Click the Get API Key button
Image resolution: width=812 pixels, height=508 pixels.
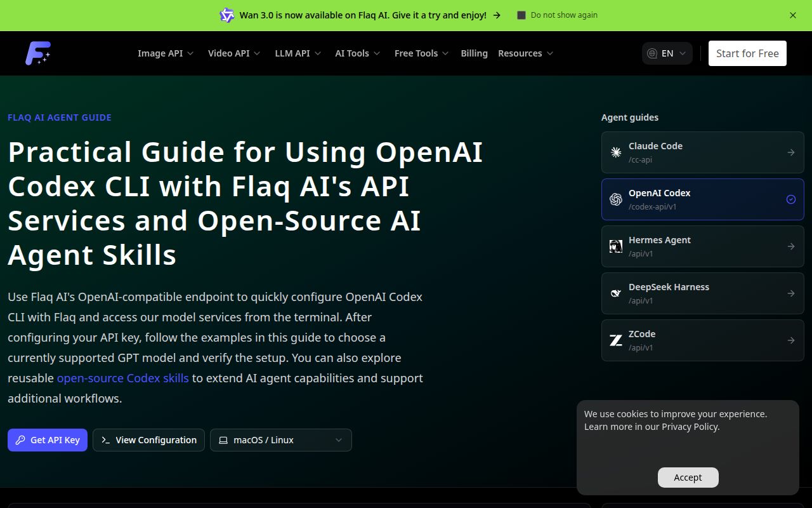[48, 440]
